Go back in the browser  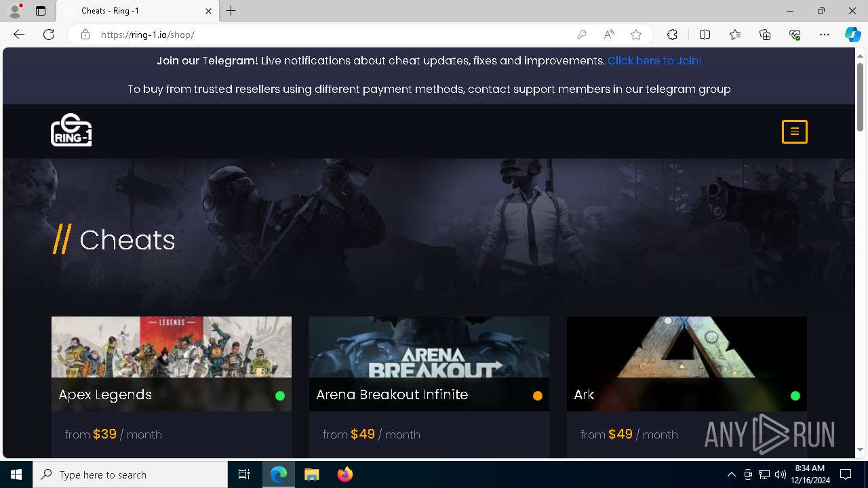pos(19,35)
